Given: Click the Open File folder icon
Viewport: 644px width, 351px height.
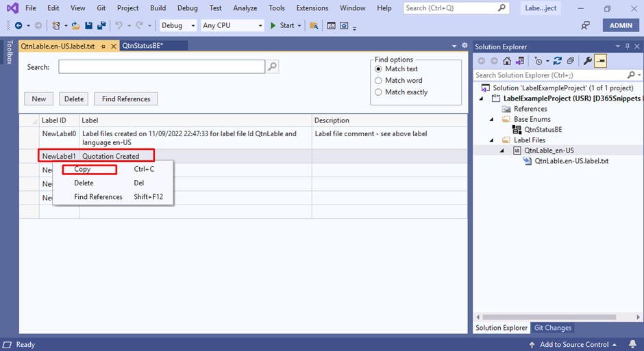Looking at the screenshot, I should (x=75, y=25).
